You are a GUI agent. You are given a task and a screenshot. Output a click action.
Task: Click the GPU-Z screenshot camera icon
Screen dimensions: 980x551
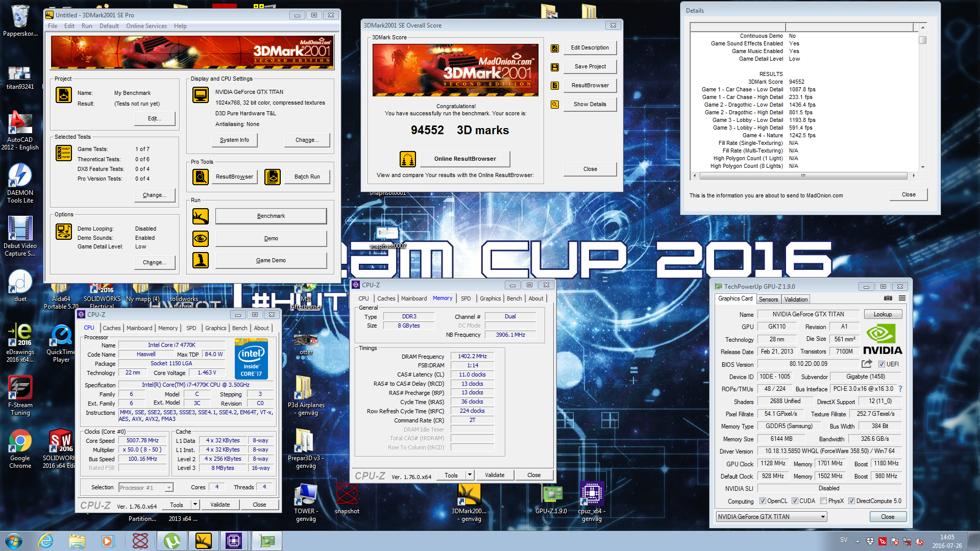888,298
